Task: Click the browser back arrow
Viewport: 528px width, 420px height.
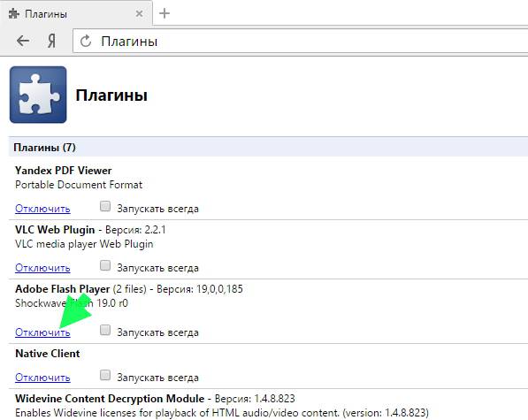Action: [23, 41]
